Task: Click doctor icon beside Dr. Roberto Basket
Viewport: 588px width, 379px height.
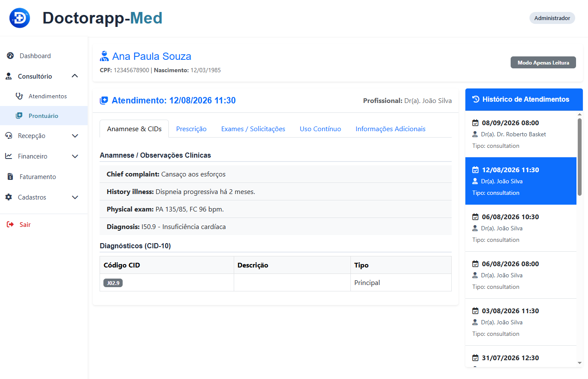Action: point(475,134)
